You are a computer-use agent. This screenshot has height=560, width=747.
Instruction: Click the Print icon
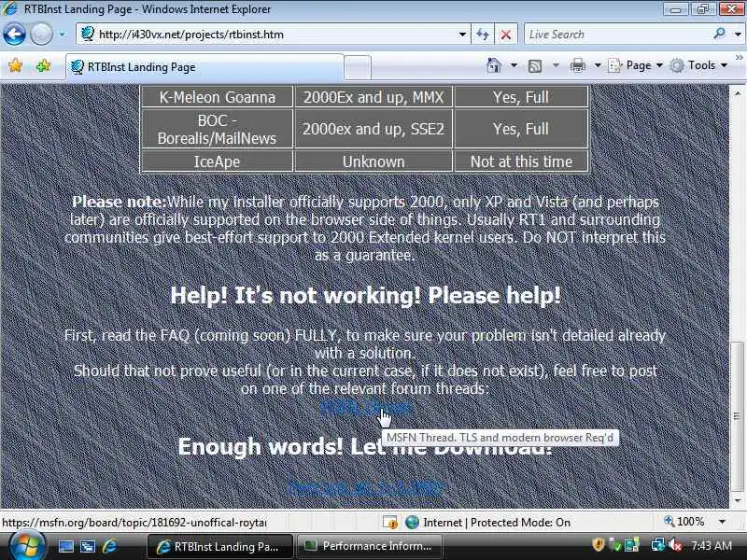[578, 65]
